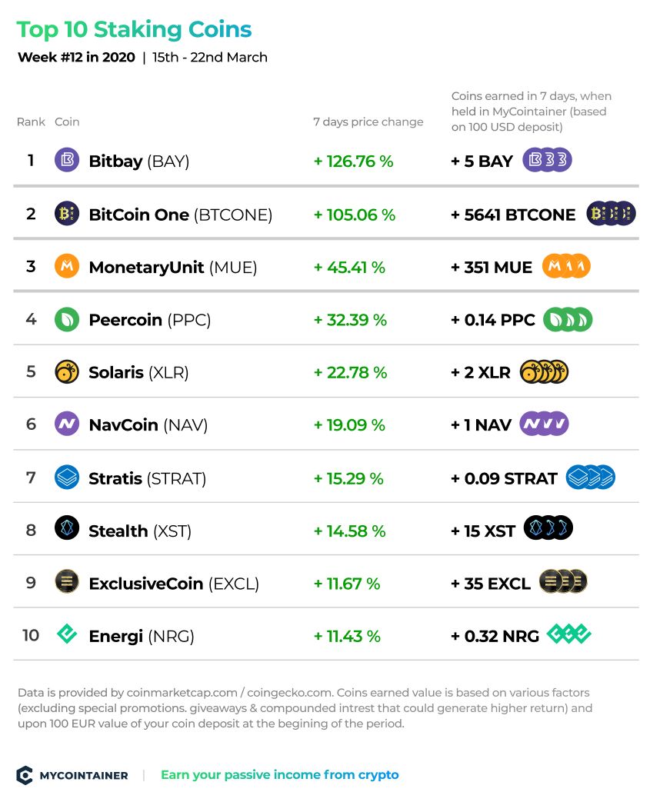The image size is (660, 812).
Task: Click the Stratis (STRAT) coin name
Action: [x=148, y=478]
